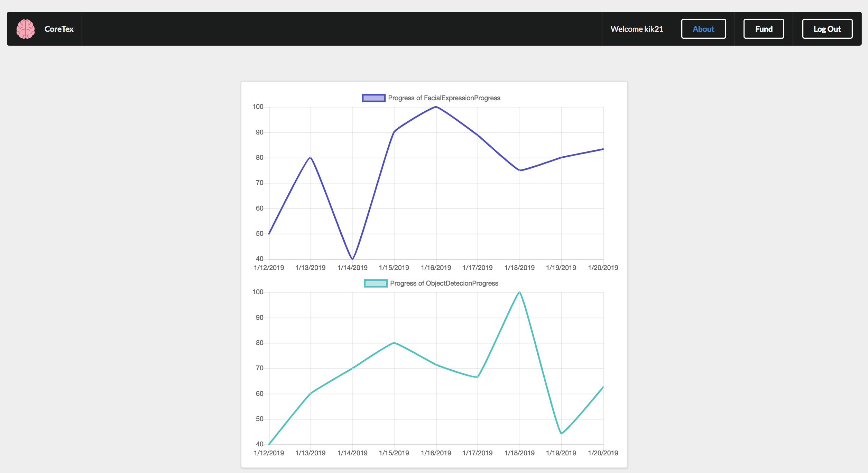Log out of the account
This screenshot has height=473, width=868.
pyautogui.click(x=827, y=29)
